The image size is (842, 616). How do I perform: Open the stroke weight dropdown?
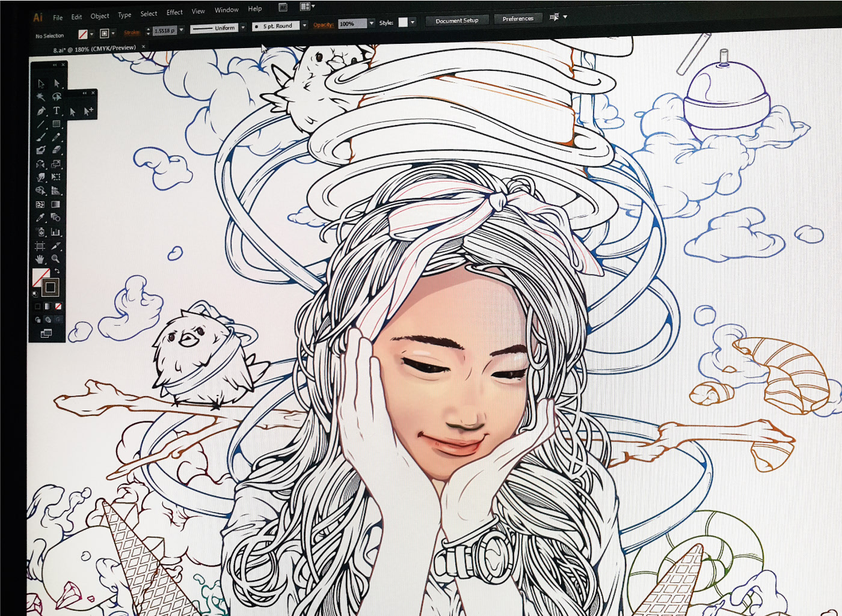pyautogui.click(x=181, y=30)
